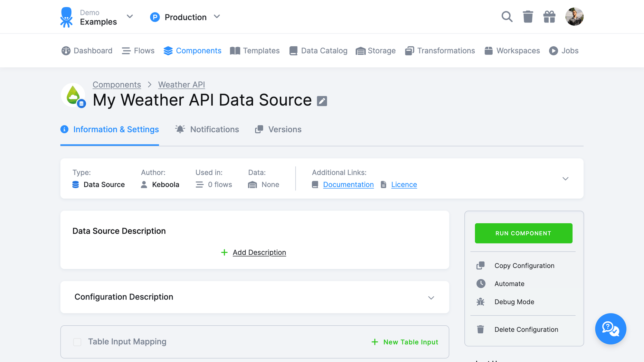Open the Copy Configuration option
This screenshot has height=362, width=644.
click(524, 265)
